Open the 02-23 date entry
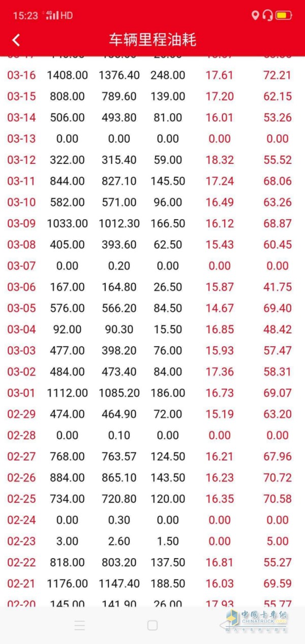The image size is (305, 644). (x=21, y=541)
